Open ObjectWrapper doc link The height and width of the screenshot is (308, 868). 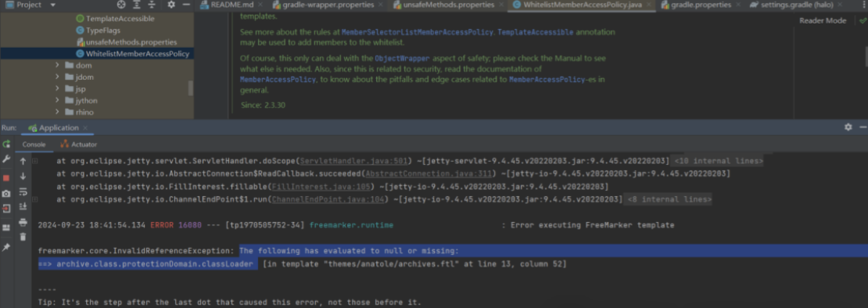pos(402,58)
